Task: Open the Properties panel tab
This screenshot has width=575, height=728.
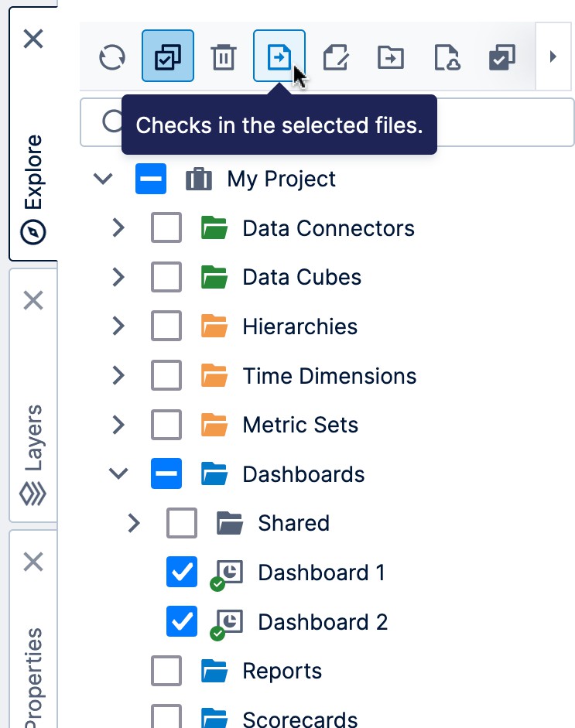Action: (x=33, y=673)
